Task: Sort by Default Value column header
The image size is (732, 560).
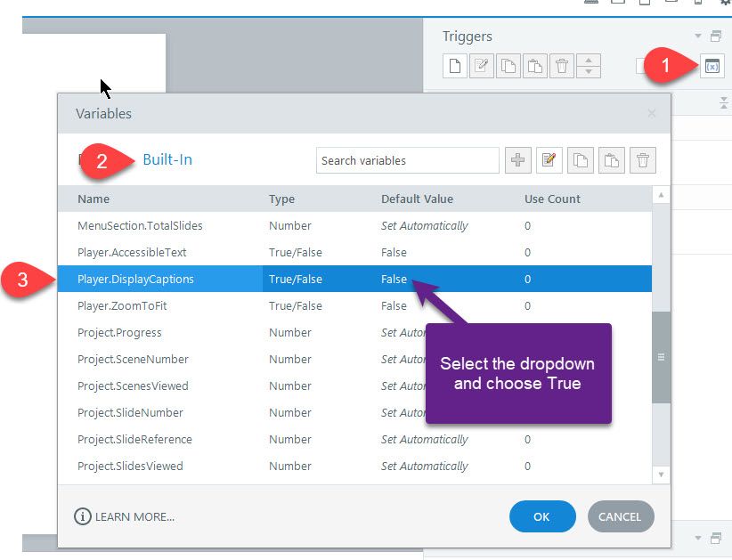Action: 417,199
